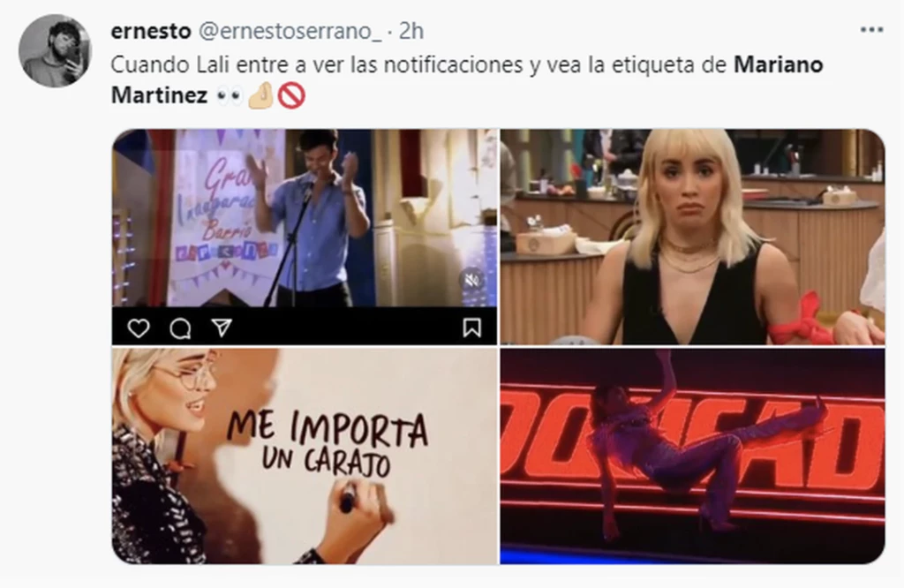Viewport: 904px width, 588px height.
Task: Open the blonde woman in black top image
Action: [x=692, y=237]
